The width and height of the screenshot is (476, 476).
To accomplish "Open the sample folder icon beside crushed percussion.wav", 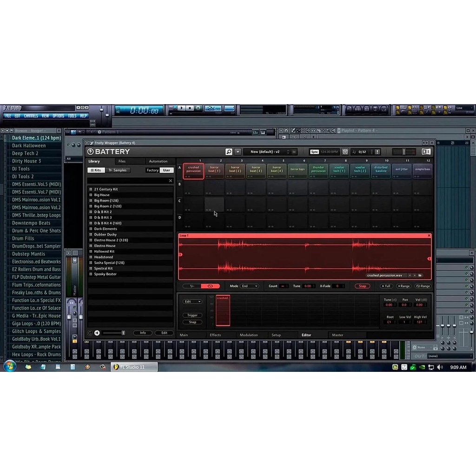I will (x=420, y=275).
